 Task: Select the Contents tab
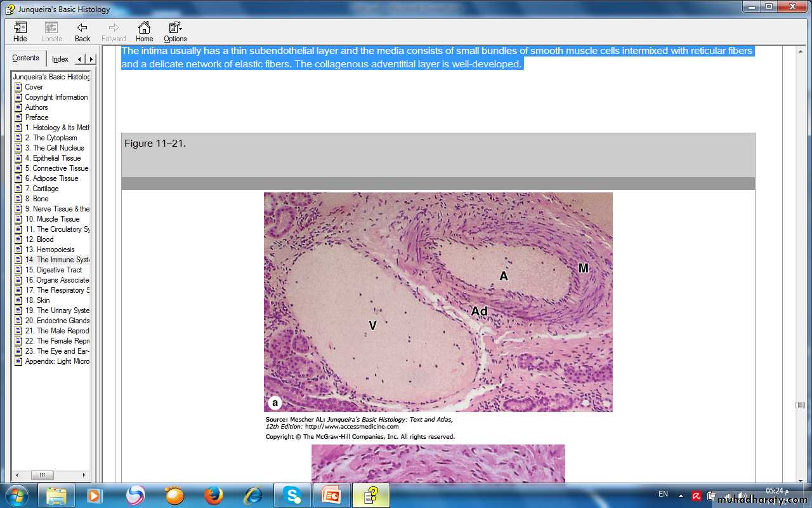26,58
